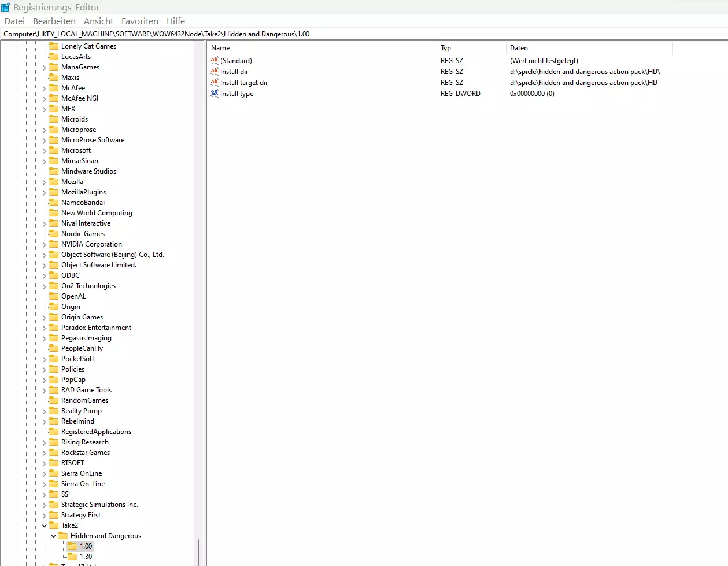The height and width of the screenshot is (566, 728).
Task: Click the folder icon of the 1.30 key
Action: [72, 557]
